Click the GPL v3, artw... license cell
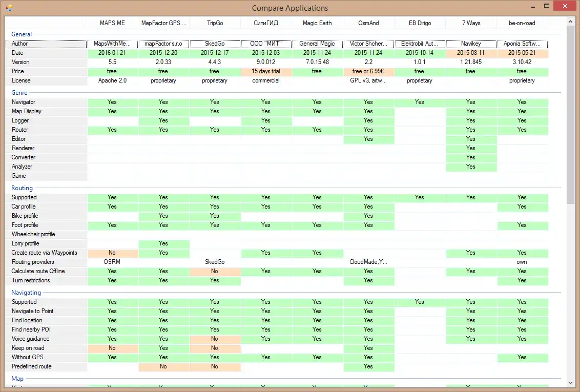Image resolution: width=580 pixels, height=392 pixels. (368, 80)
